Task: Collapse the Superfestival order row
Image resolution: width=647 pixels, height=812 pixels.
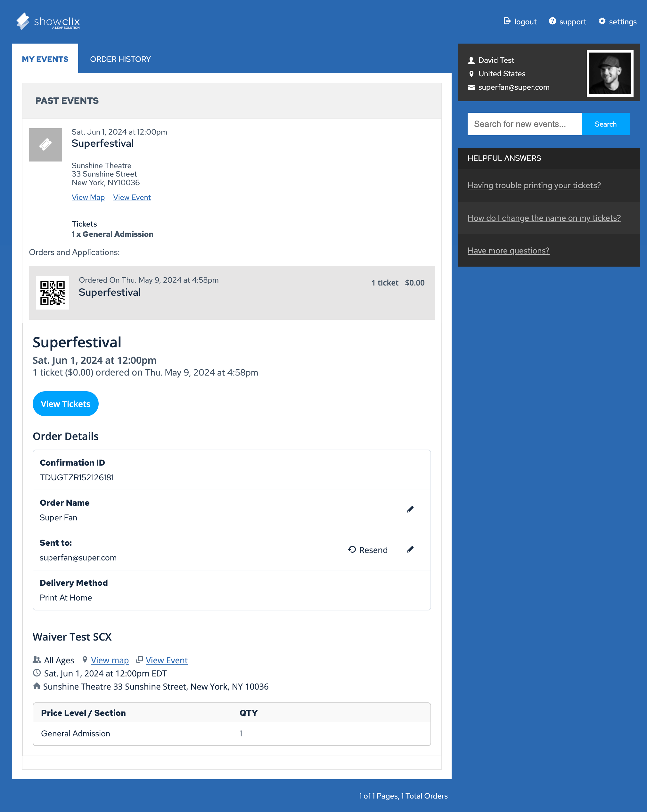Action: 232,293
